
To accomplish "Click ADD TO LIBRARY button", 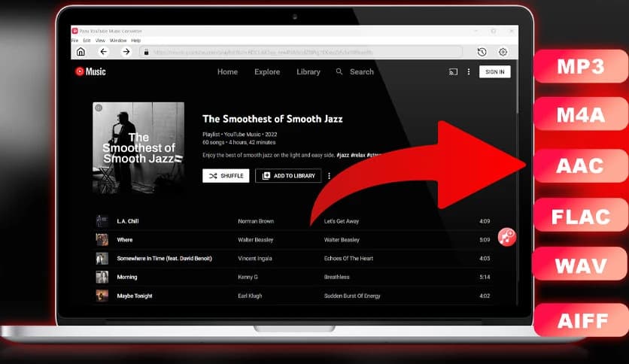I will (x=288, y=175).
